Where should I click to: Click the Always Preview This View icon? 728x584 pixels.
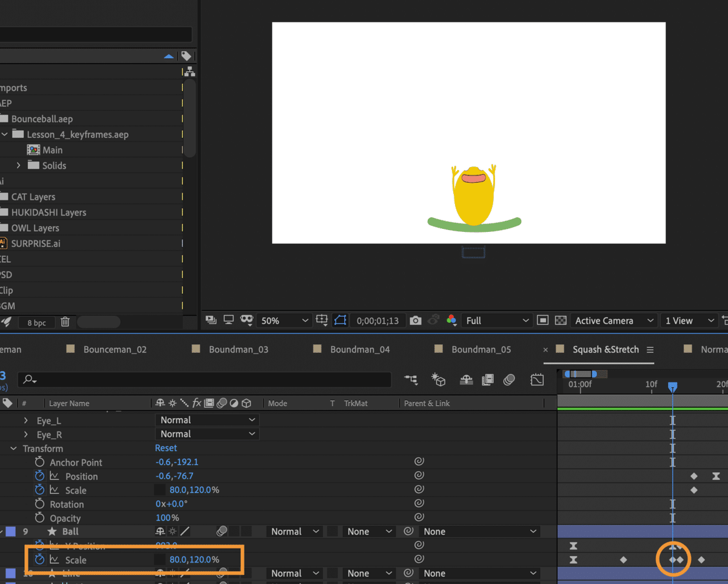tap(211, 320)
